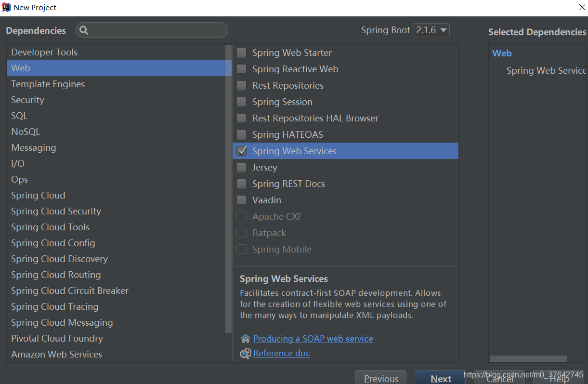Click the home icon beside Producing a SOAP web service
The image size is (588, 384).
246,339
